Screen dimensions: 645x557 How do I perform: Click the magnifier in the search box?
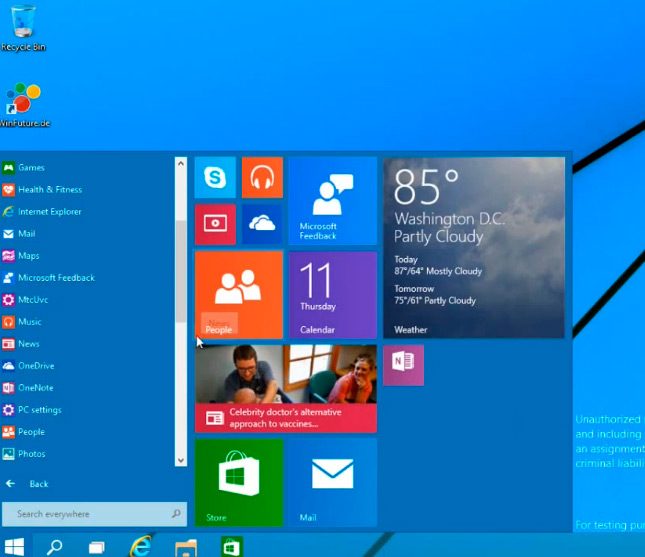point(176,513)
